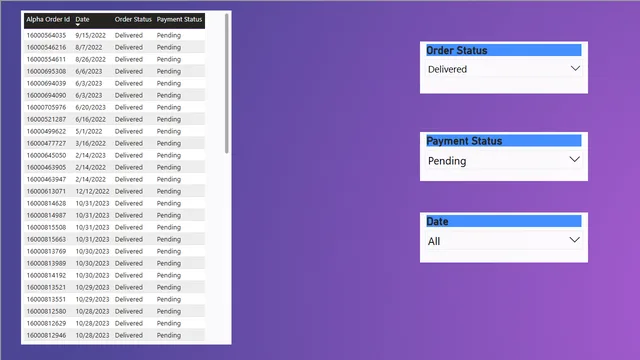Expand the Payment Status slicer chevron

[x=574, y=159]
